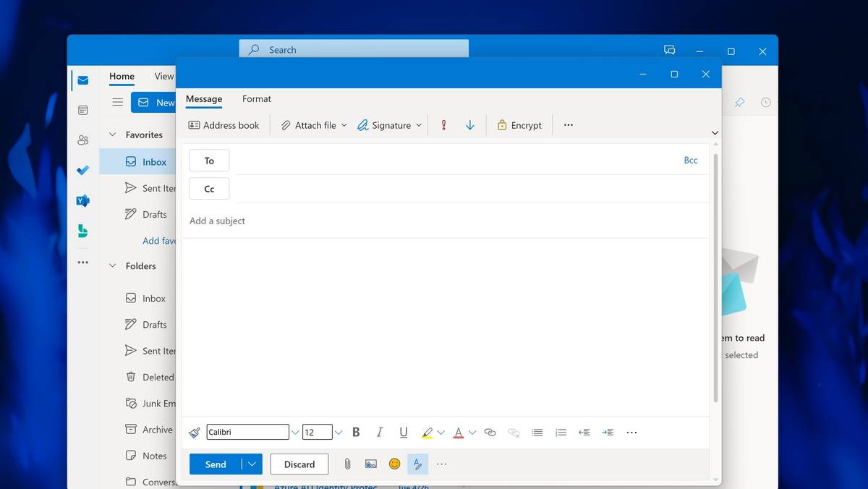
Task: Switch to the Format tab
Action: (256, 98)
